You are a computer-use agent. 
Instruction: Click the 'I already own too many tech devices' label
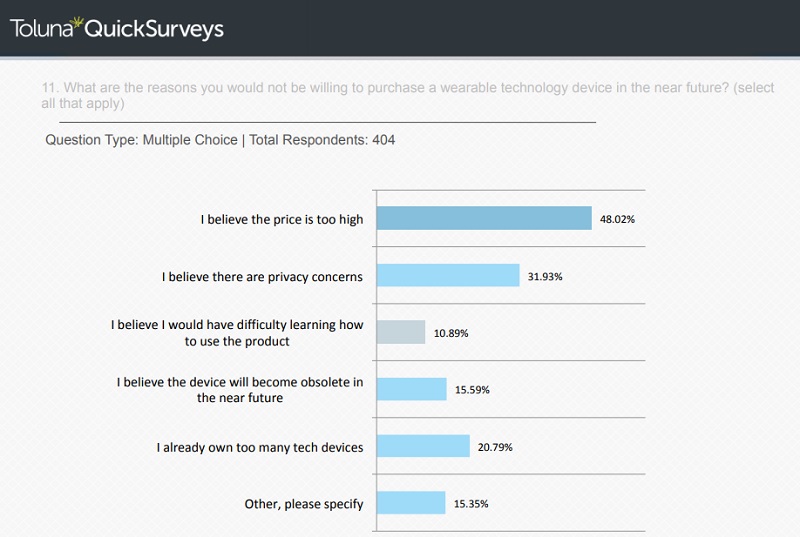[x=259, y=447]
